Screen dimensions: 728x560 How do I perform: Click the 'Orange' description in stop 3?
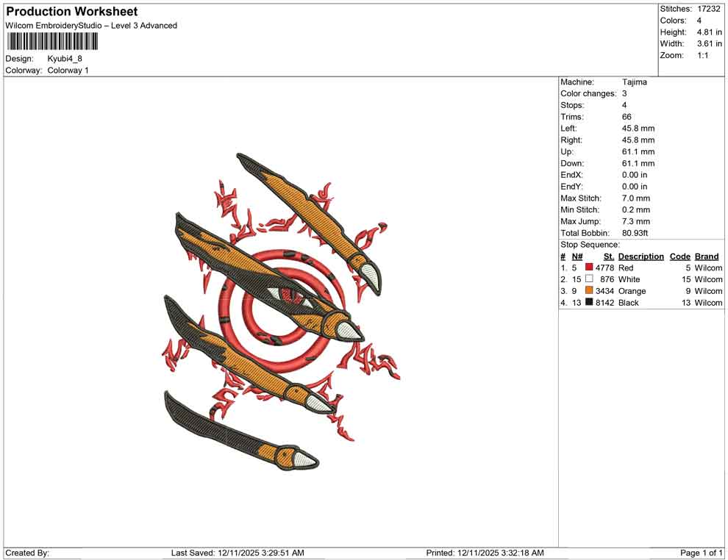[x=632, y=291]
